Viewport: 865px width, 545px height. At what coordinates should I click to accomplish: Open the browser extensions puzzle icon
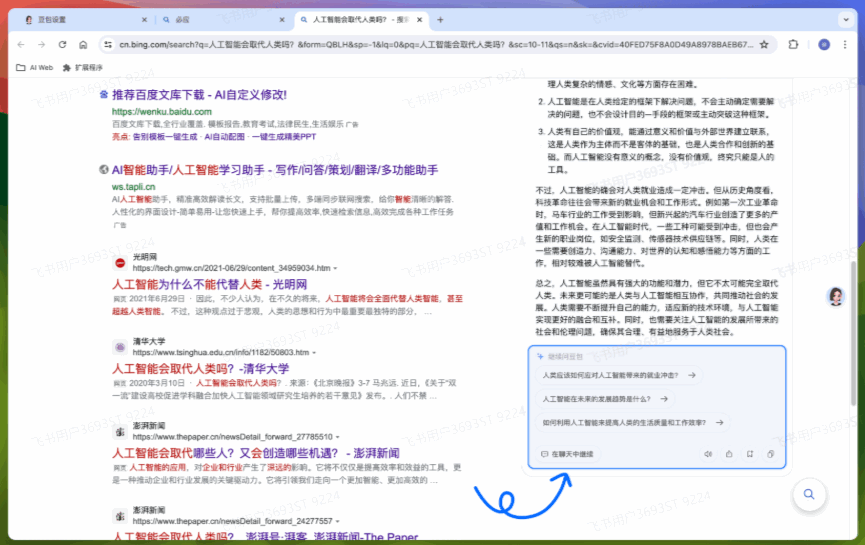pyautogui.click(x=793, y=44)
